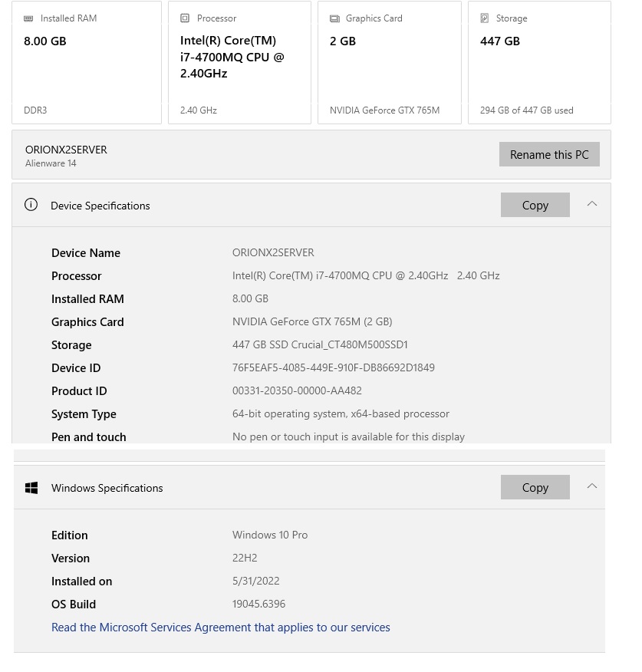Image resolution: width=642 pixels, height=672 pixels.
Task: Click the Storage drive icon
Action: coord(485,18)
